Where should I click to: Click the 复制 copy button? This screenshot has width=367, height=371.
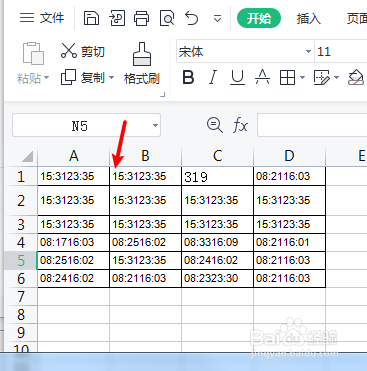(83, 78)
